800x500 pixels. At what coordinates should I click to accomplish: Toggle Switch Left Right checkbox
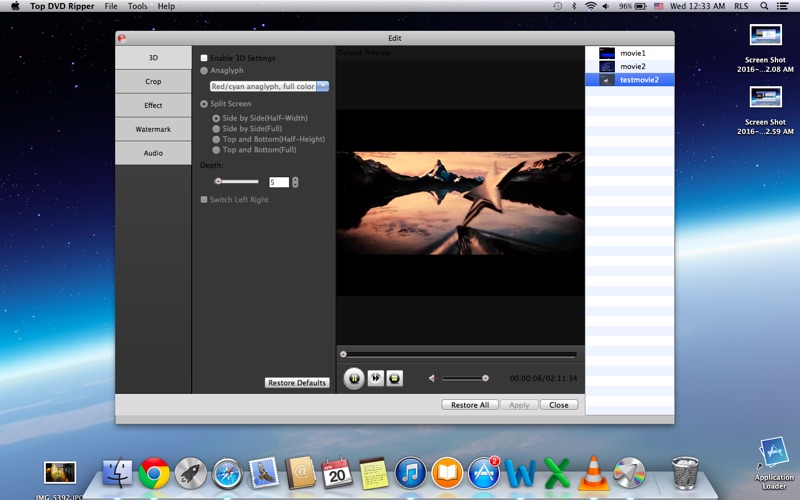point(204,199)
